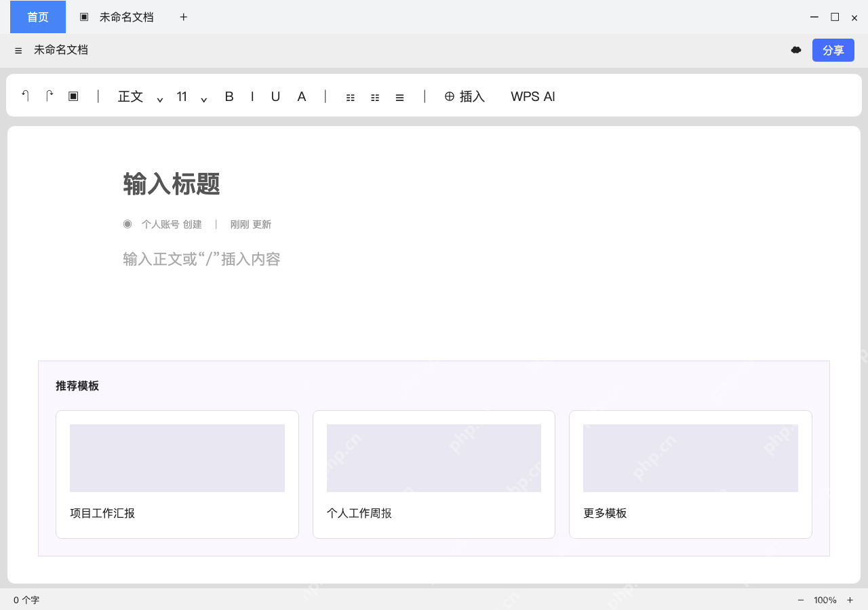The width and height of the screenshot is (868, 610).
Task: Open the 更多模板 card
Action: [690, 474]
